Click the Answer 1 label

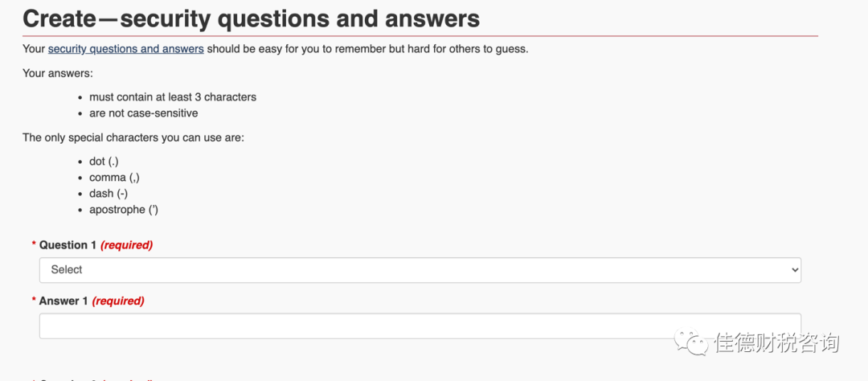63,301
